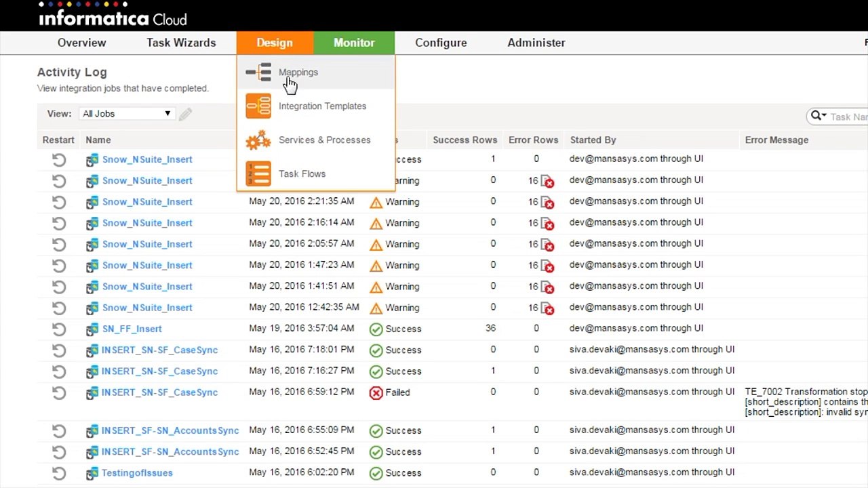
Task: Sort by Success Rows column header
Action: click(465, 140)
